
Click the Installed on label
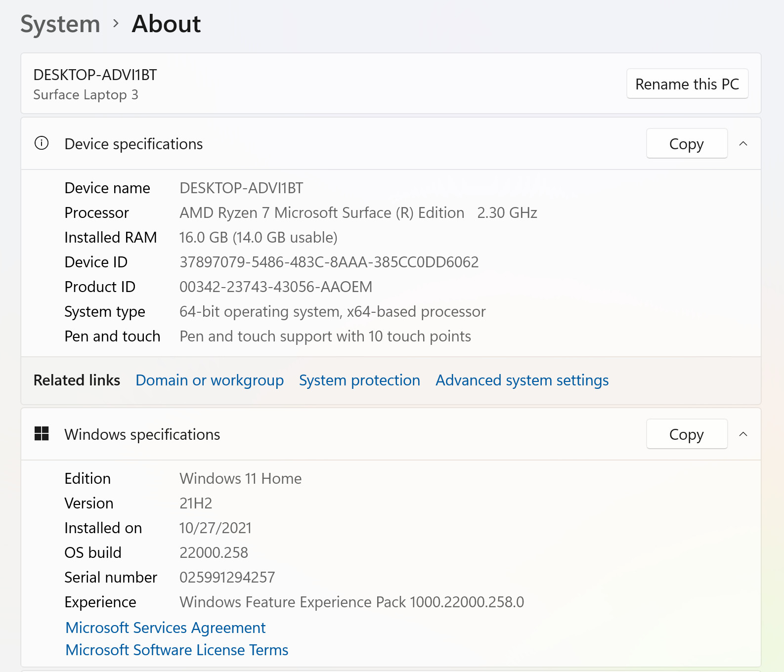coord(103,528)
